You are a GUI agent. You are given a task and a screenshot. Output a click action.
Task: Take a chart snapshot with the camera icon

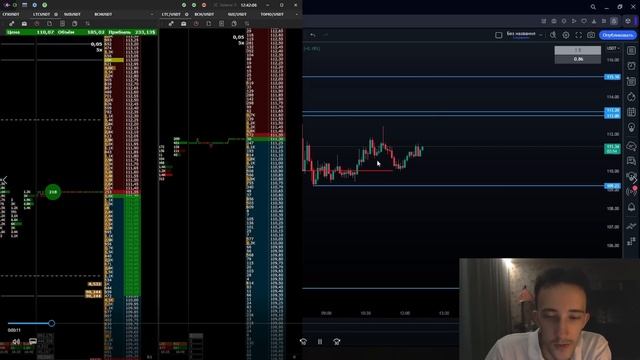[591, 35]
